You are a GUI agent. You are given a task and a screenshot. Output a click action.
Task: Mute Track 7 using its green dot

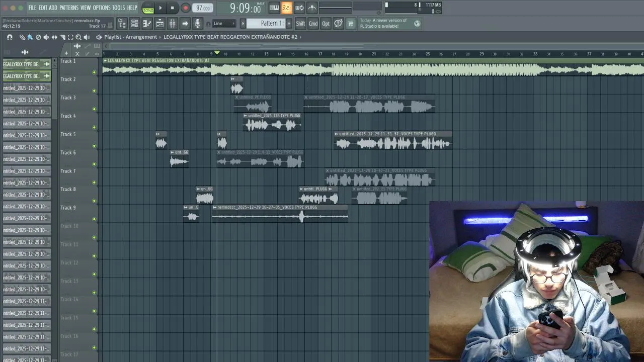point(94,183)
